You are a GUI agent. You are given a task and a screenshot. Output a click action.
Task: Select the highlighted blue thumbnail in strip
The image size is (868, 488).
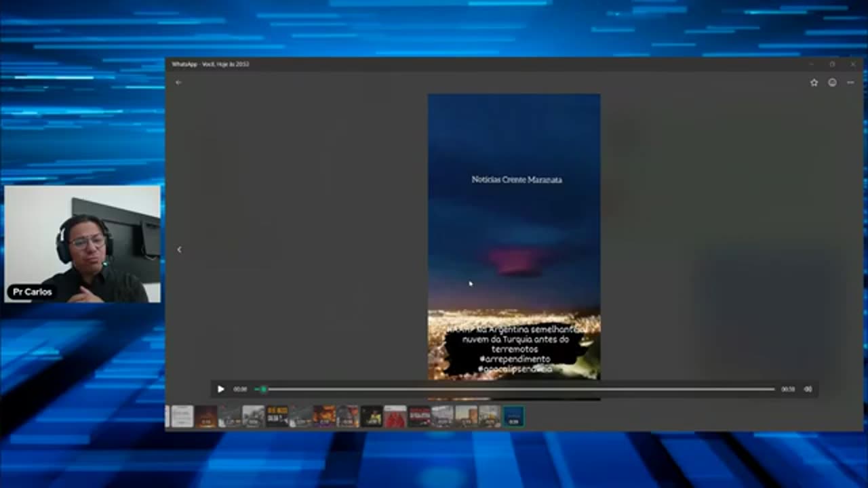point(513,416)
